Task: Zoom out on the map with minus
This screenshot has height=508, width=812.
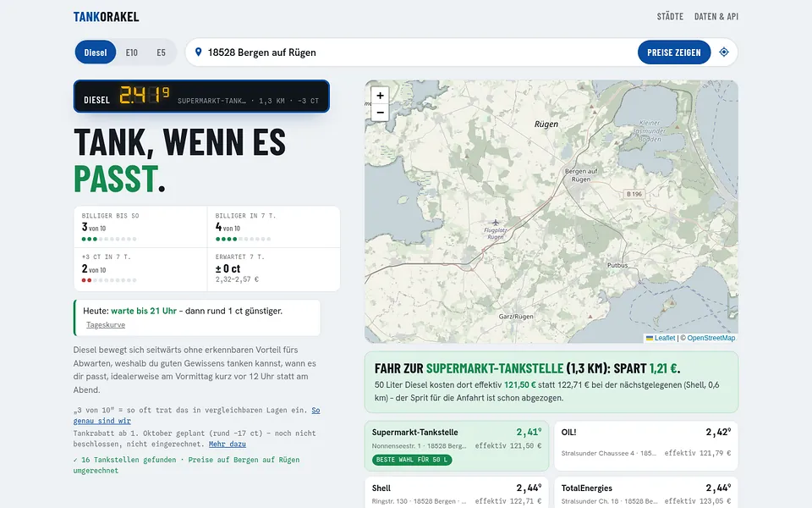Action: [380, 113]
